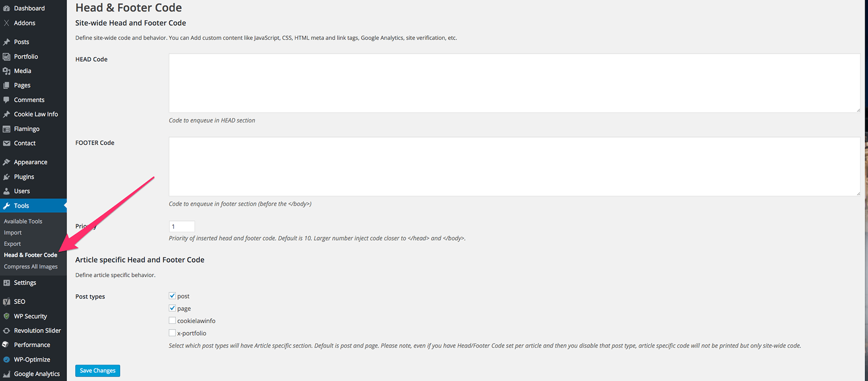
Task: Open the Google Analytics chart icon
Action: 6,374
